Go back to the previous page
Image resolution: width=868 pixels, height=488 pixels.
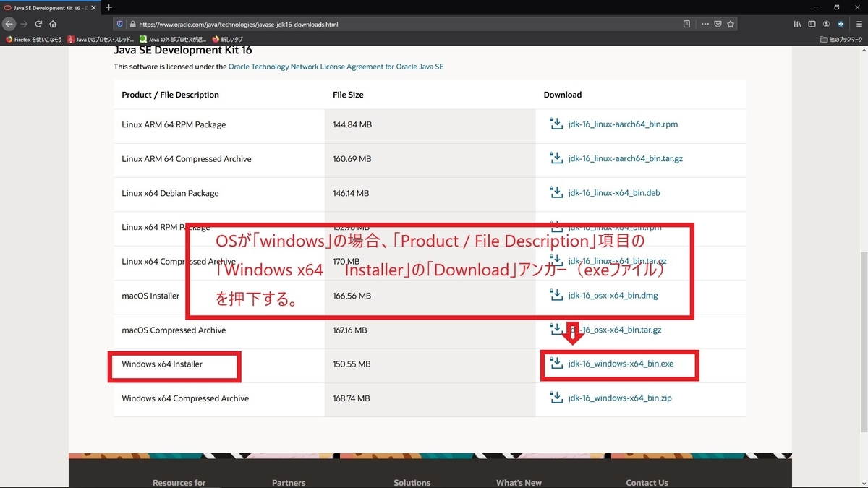[9, 24]
